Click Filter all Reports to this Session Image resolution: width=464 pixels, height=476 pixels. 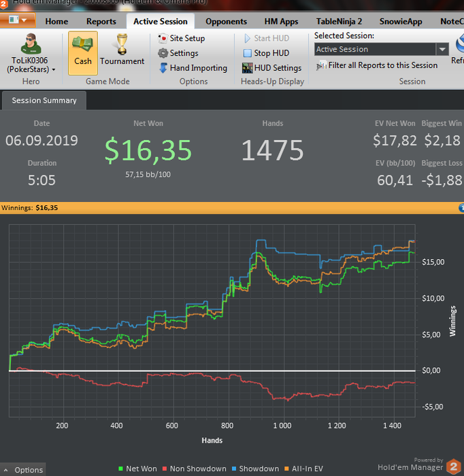coord(377,65)
